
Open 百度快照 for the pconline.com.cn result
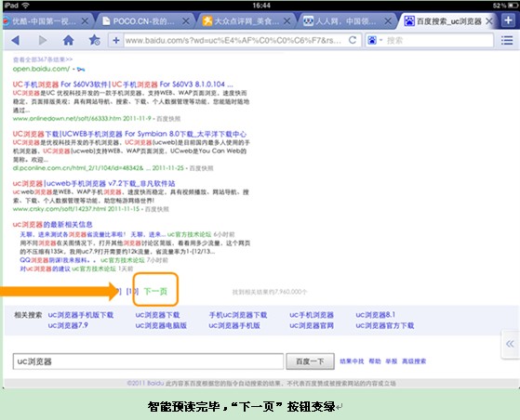(201, 168)
